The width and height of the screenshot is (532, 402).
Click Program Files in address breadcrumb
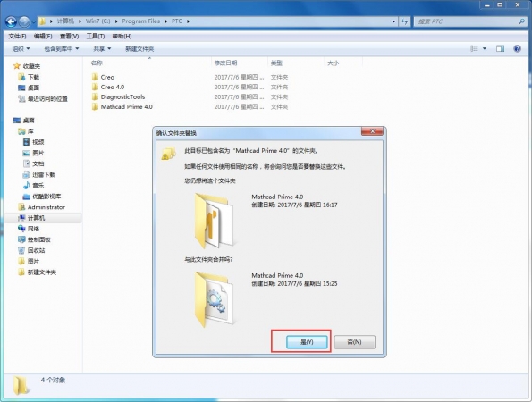(140, 21)
